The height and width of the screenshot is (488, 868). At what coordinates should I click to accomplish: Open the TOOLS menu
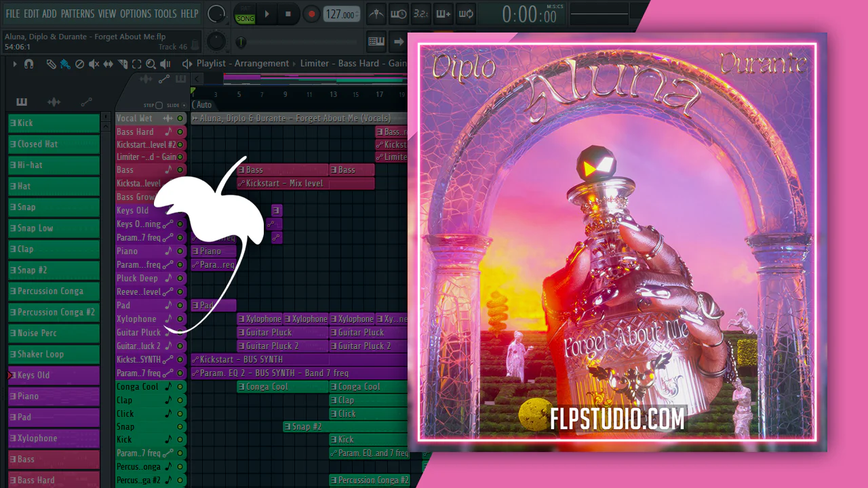point(165,14)
